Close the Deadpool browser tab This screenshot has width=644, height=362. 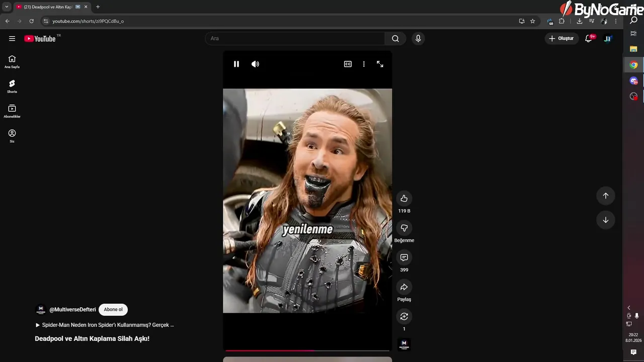point(86,7)
